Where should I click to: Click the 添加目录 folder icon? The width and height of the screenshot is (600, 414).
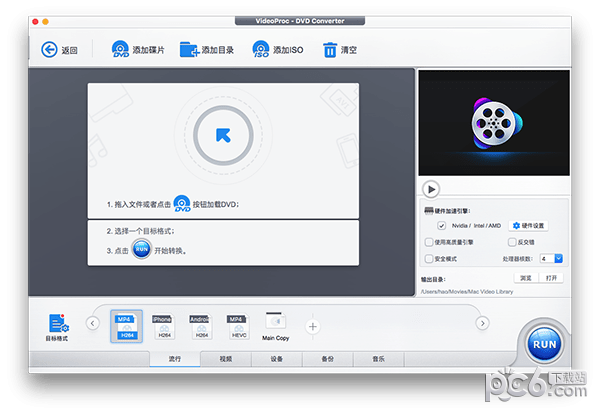click(x=189, y=50)
